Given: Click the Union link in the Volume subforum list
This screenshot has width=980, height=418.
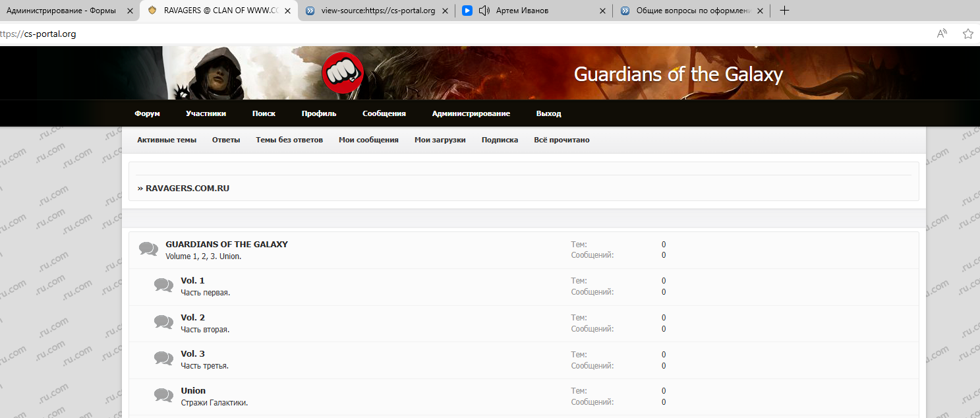Looking at the screenshot, I should [x=229, y=256].
